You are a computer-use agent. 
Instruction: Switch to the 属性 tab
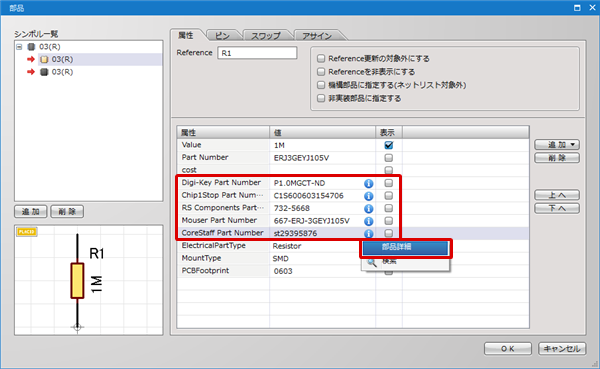click(186, 36)
